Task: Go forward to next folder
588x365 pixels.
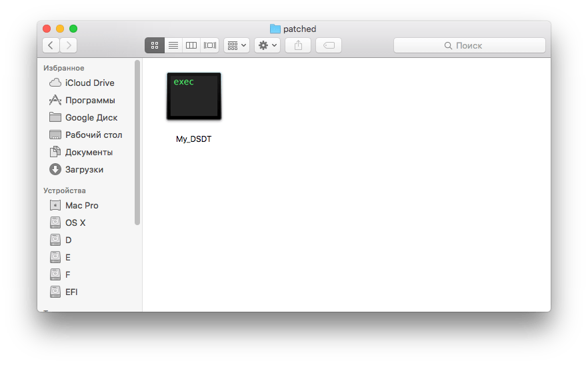Action: point(68,45)
